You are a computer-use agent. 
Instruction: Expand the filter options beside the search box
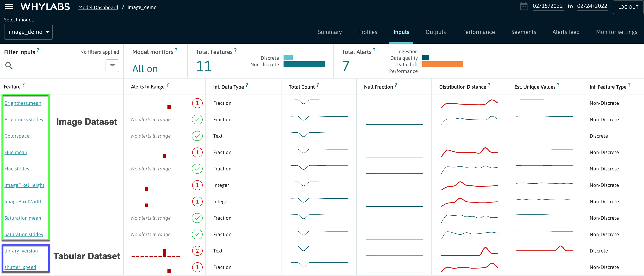(112, 66)
